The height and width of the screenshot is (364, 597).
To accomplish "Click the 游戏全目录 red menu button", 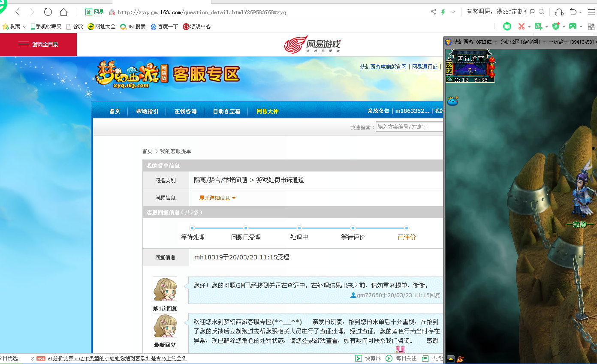I will click(38, 45).
